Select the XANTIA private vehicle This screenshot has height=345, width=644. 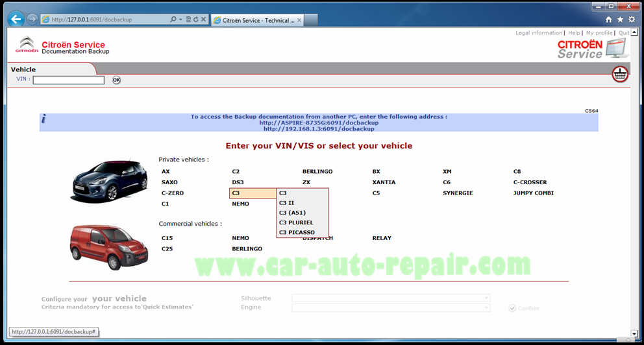pyautogui.click(x=384, y=182)
